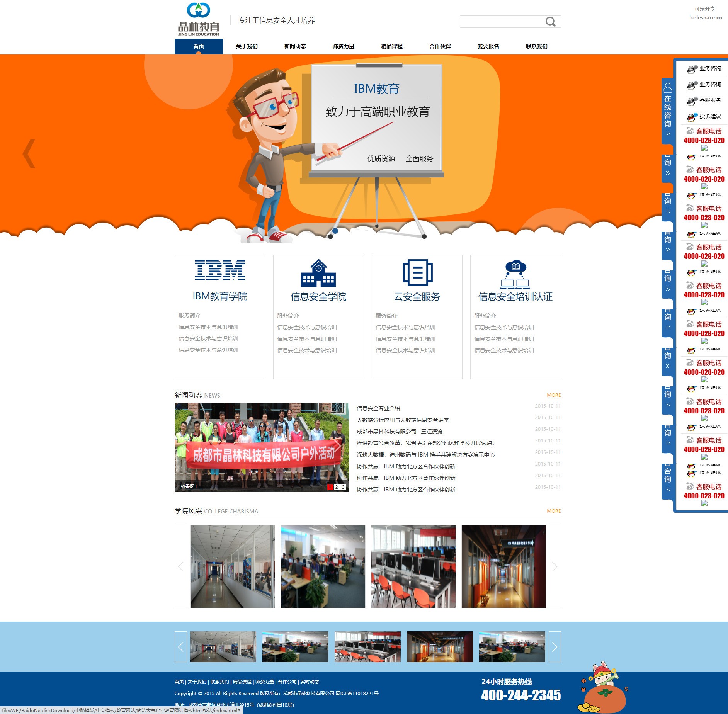The width and height of the screenshot is (728, 714).
Task: Select news slide number 1
Action: coord(330,487)
